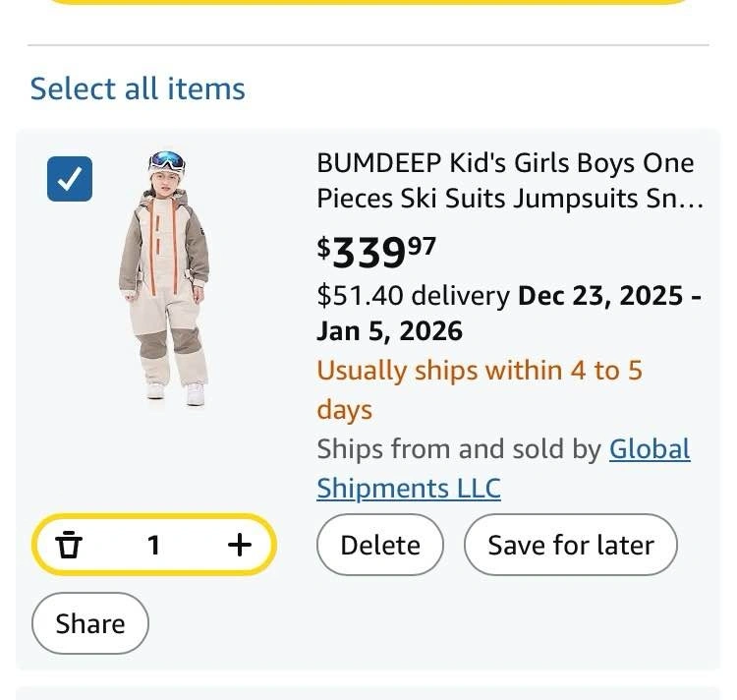Viewport: 737px width, 700px height.
Task: Open the Global Shipments LLC seller link
Action: tap(650, 449)
